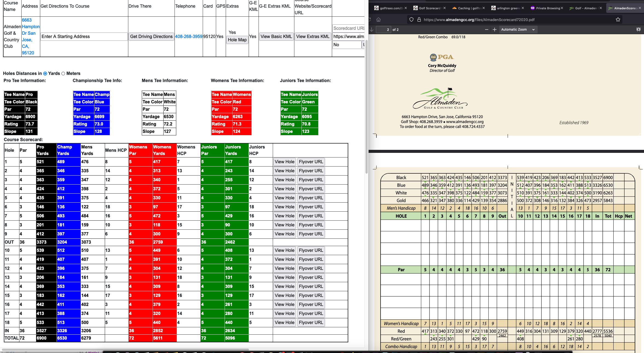Open the No selection field below scorecard URL
Image resolution: width=644 pixels, height=353 pixels.
[x=347, y=45]
